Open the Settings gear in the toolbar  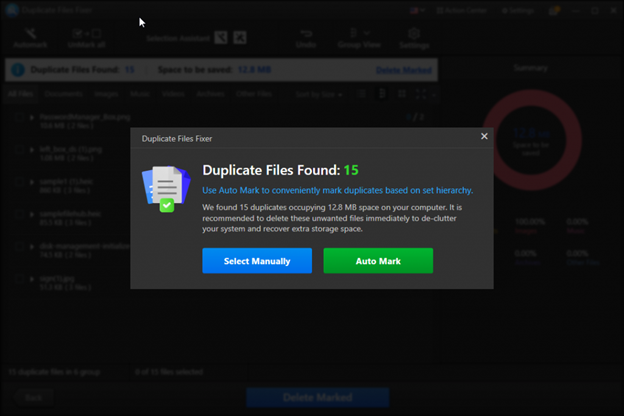coord(414,38)
